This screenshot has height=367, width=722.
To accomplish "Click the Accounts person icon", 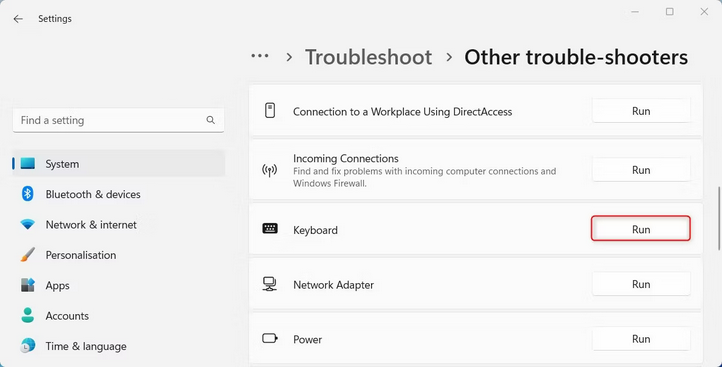I will coord(28,315).
